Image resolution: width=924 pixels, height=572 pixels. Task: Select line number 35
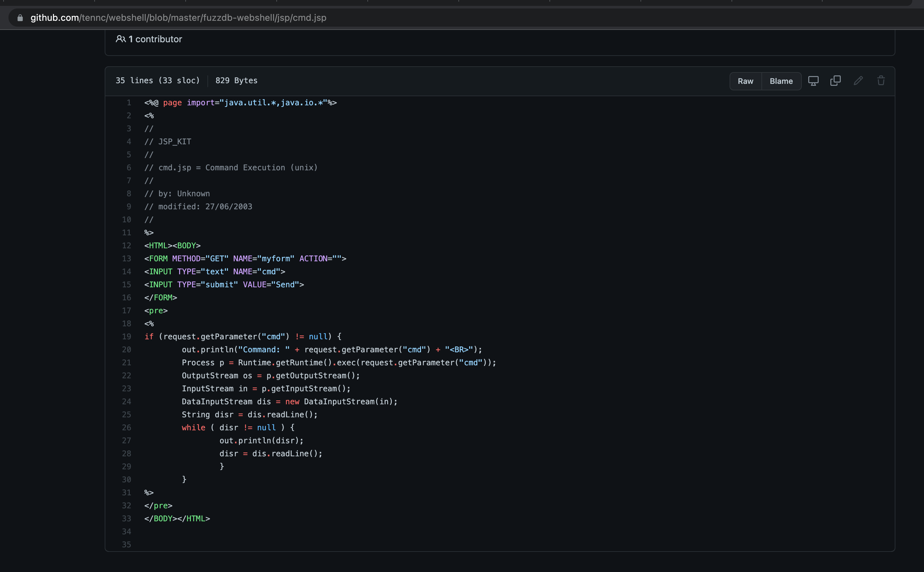click(126, 544)
